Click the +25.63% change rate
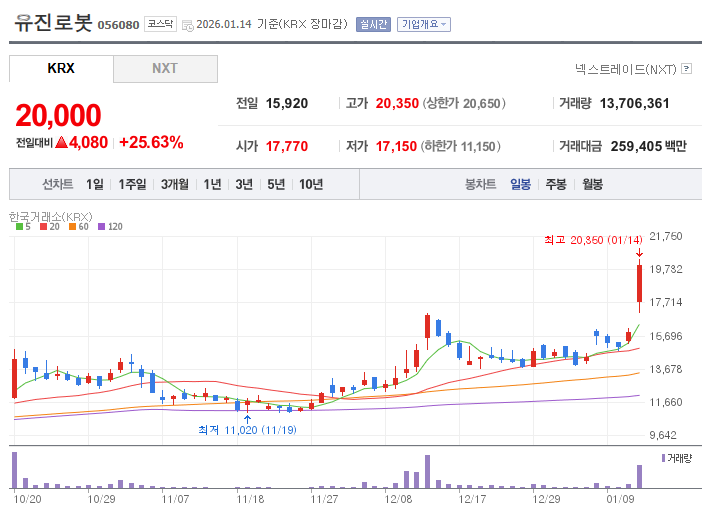Screen dimensions: 702x507 (x=151, y=142)
